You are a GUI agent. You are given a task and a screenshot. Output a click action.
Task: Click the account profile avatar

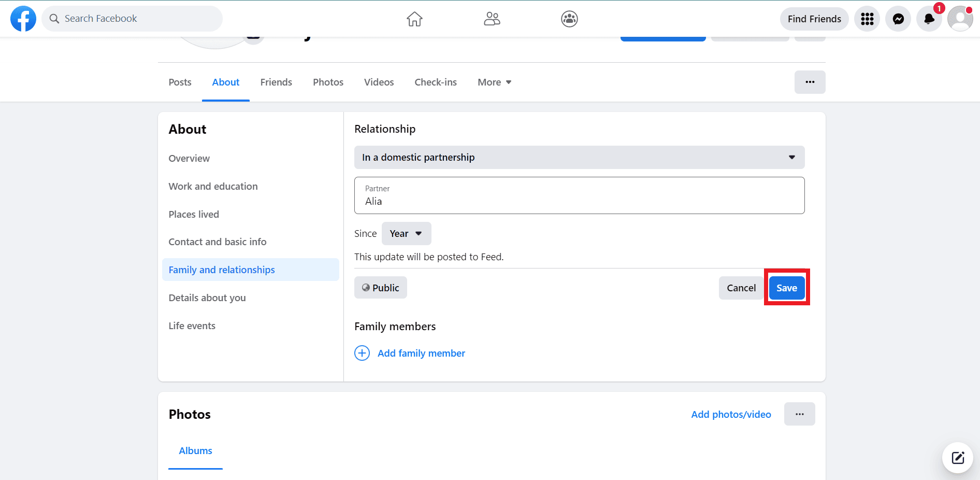point(960,19)
